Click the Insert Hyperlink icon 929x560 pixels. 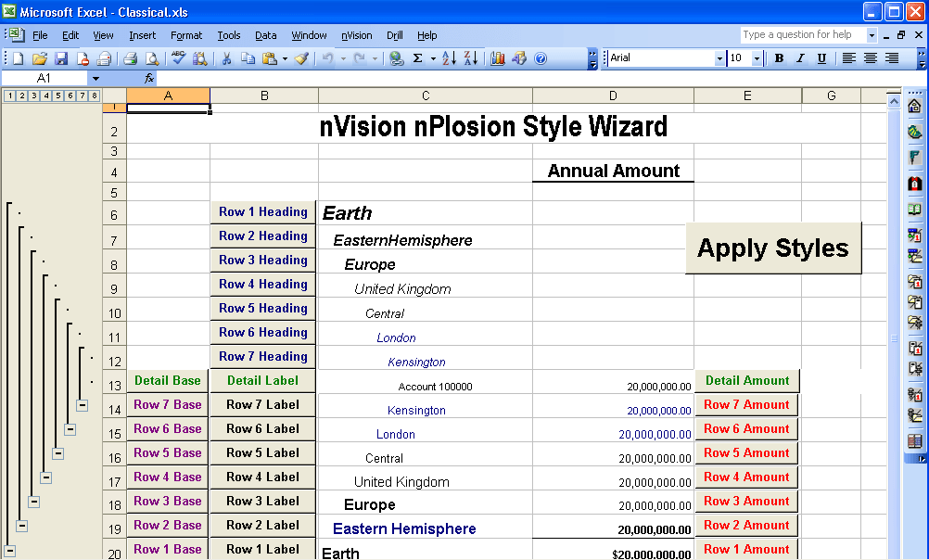(x=397, y=57)
